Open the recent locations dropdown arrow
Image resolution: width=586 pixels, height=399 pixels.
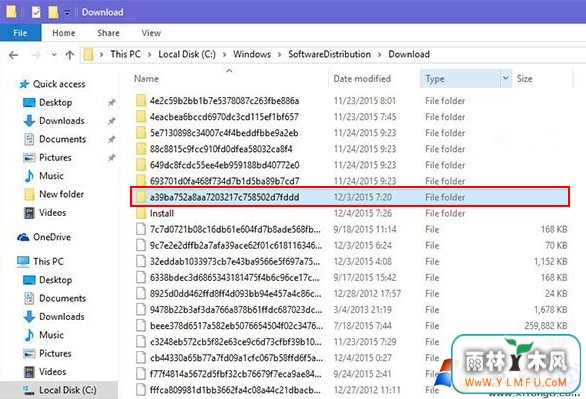point(54,55)
